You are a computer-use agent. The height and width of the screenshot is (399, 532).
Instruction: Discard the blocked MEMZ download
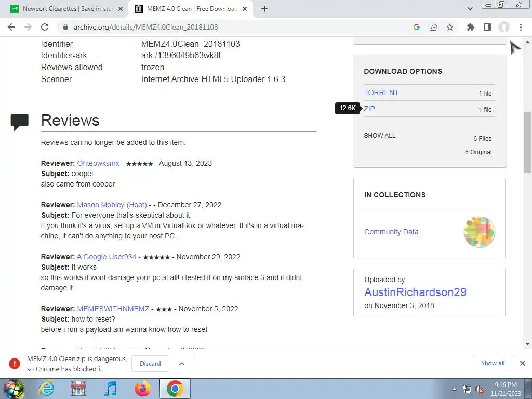click(150, 363)
